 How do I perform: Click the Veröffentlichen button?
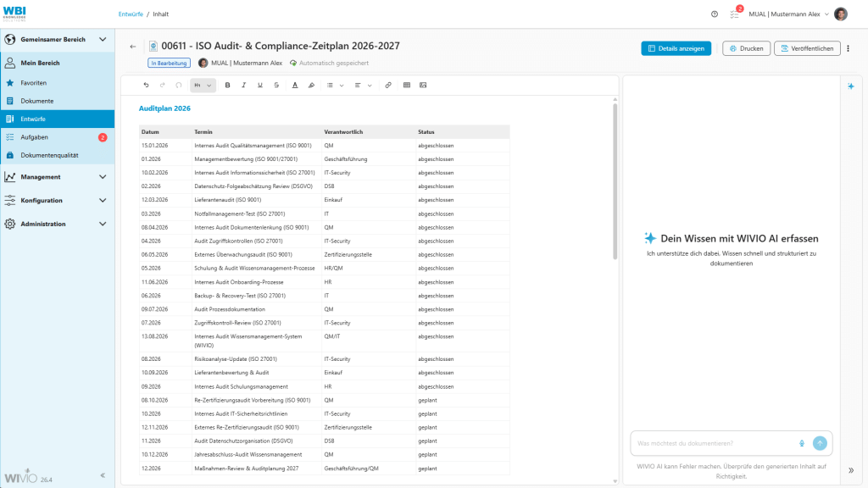coord(807,48)
